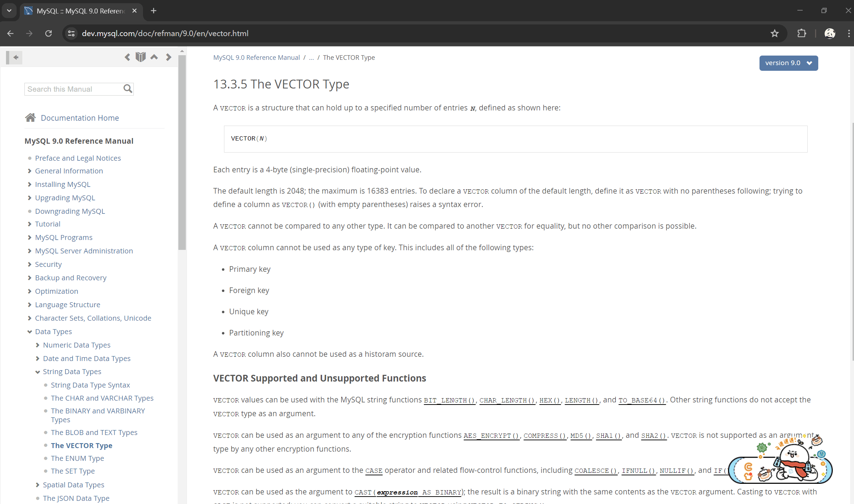Open the AES_ENCRYPT() function link

click(x=491, y=436)
